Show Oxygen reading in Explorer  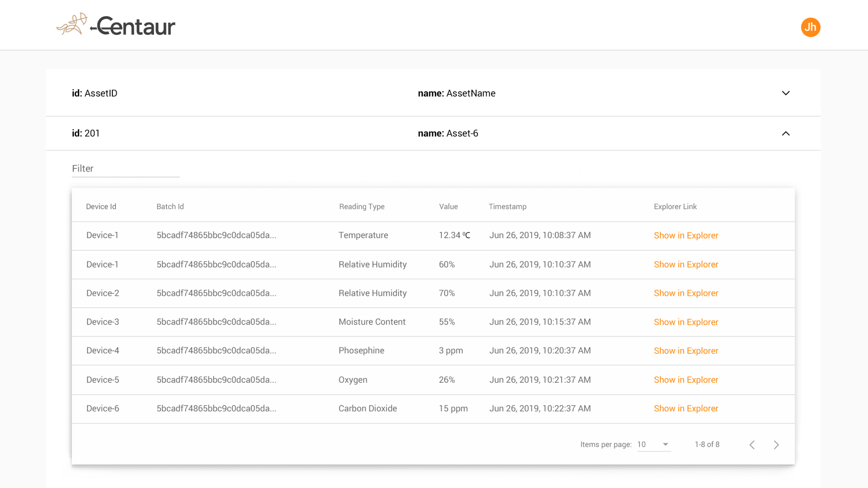(x=685, y=380)
